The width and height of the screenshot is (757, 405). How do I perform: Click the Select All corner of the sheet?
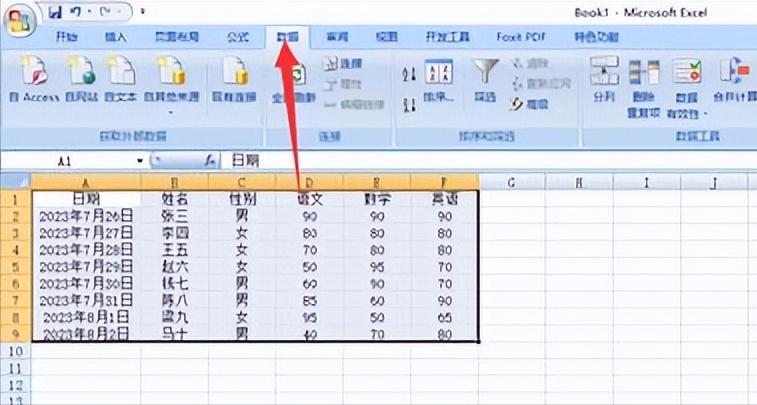(15, 182)
